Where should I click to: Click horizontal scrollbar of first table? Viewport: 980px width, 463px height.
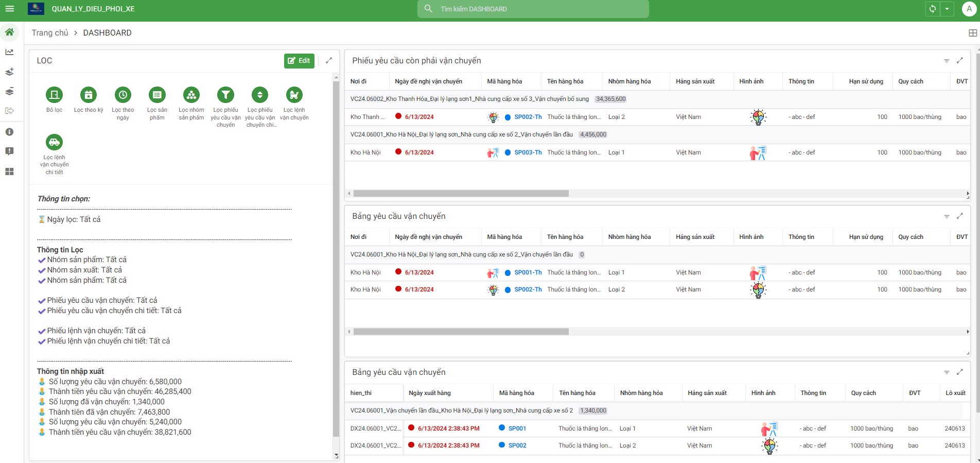point(461,194)
